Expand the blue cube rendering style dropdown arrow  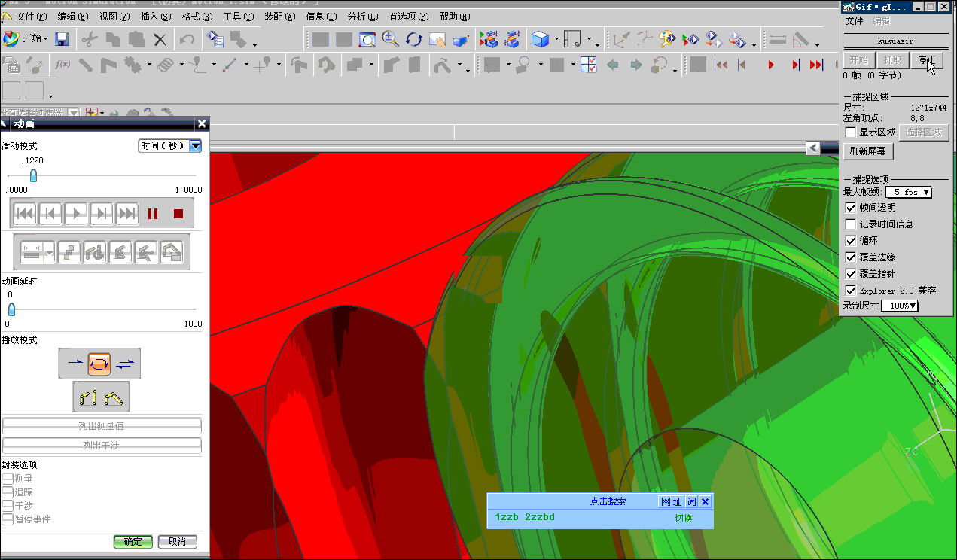[556, 40]
